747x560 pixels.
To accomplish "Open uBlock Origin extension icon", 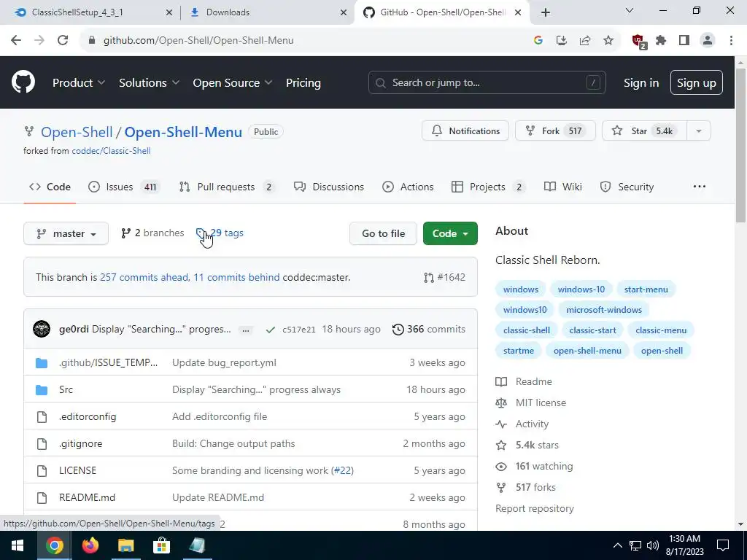I will 639,42.
